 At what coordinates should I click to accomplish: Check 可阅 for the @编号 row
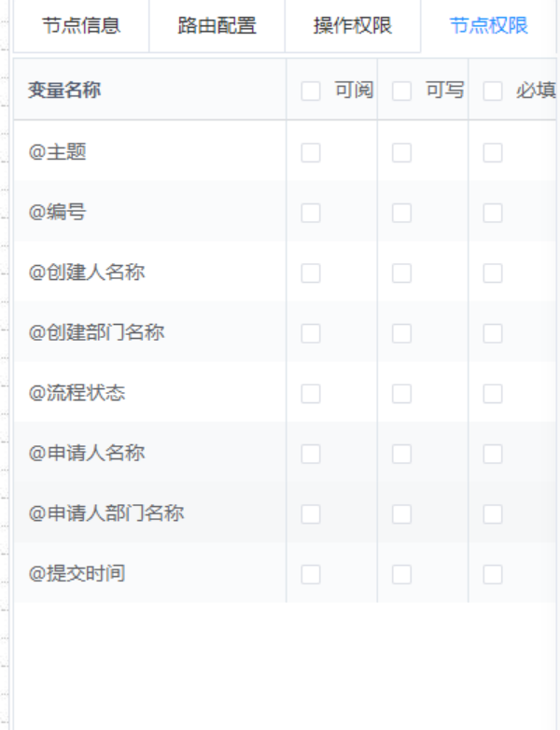[311, 213]
